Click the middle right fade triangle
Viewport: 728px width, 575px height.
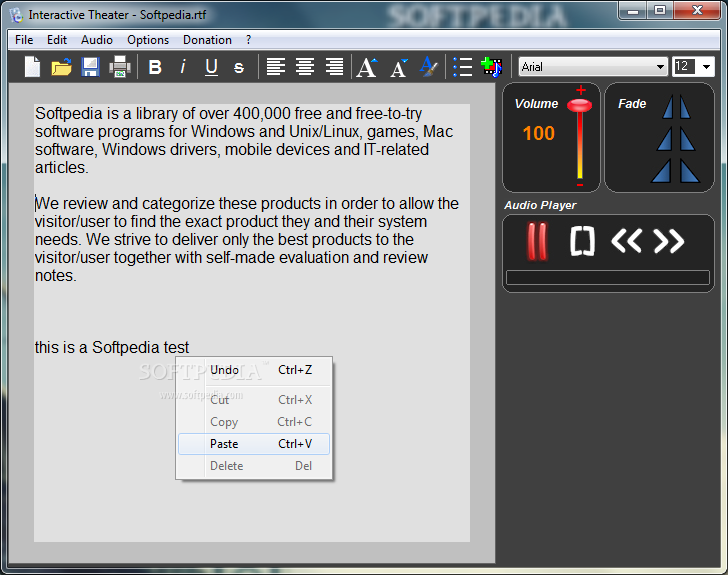point(688,139)
